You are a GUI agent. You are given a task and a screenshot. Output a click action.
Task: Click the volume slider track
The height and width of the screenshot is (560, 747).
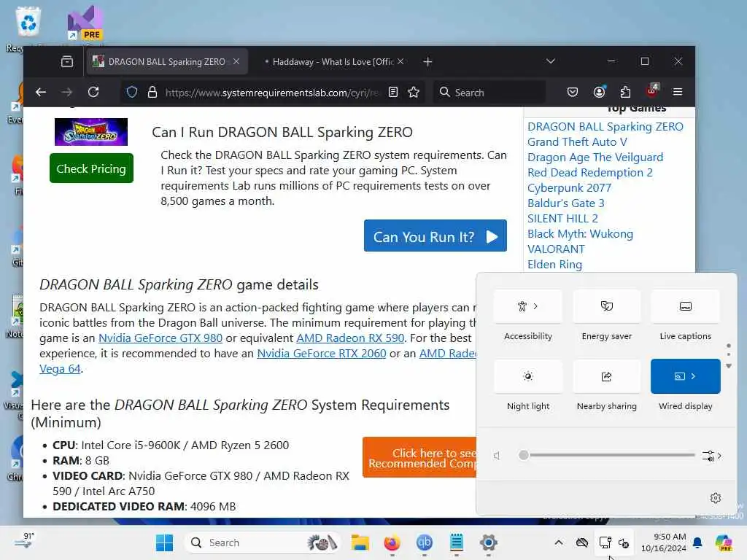coord(608,455)
